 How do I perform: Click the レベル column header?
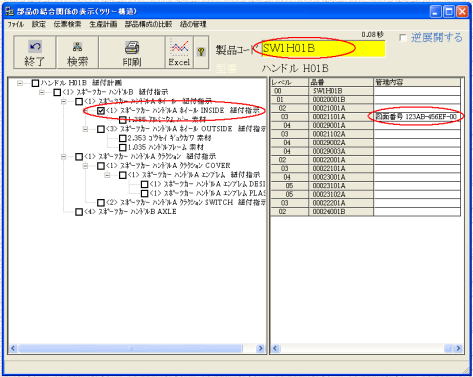click(290, 82)
